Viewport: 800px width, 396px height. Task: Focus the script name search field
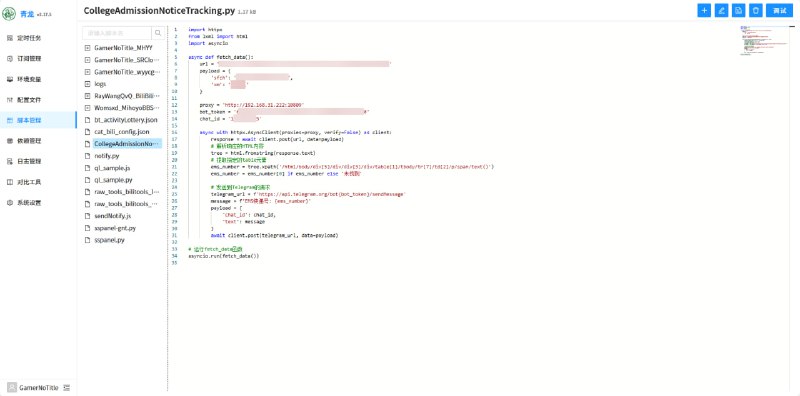117,33
